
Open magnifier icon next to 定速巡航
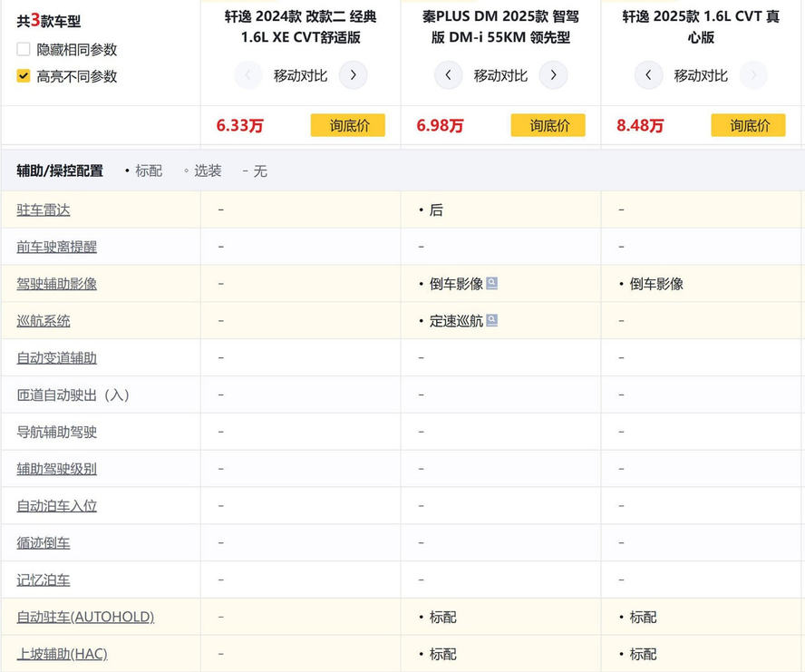tap(492, 320)
